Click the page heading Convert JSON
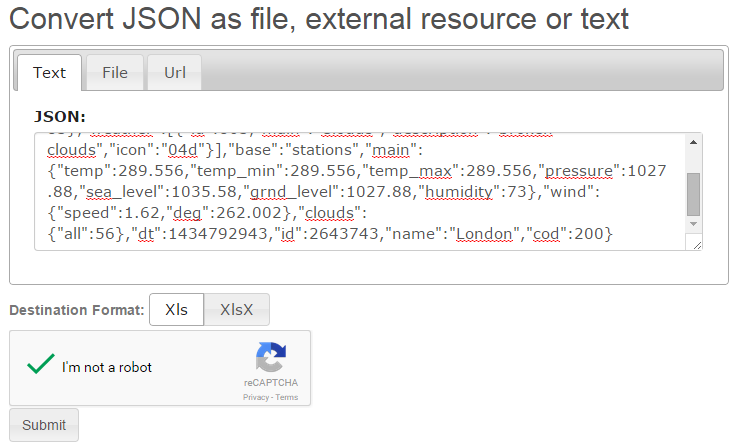This screenshot has height=445, width=733. click(x=318, y=19)
